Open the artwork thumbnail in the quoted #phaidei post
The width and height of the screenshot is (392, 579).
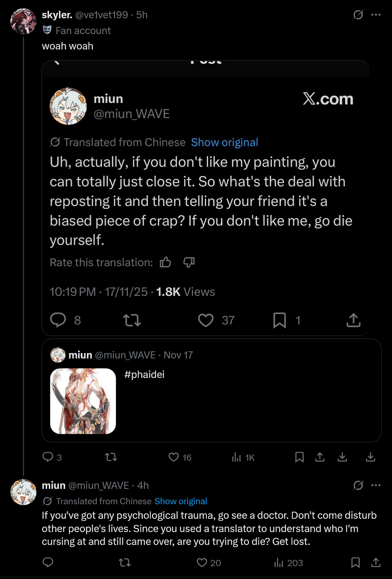click(83, 401)
